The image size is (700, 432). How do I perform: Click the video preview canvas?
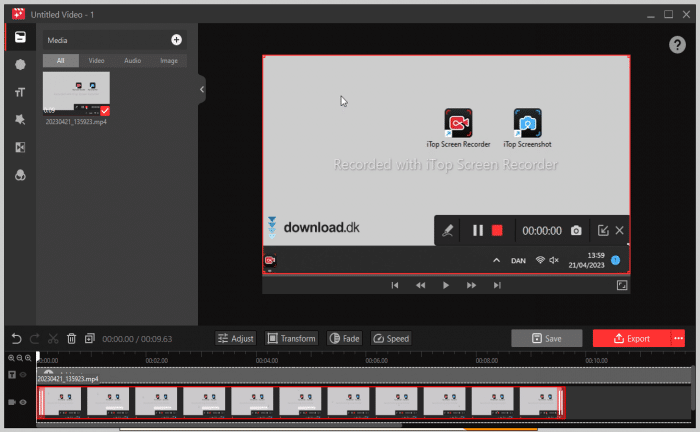pos(446,164)
